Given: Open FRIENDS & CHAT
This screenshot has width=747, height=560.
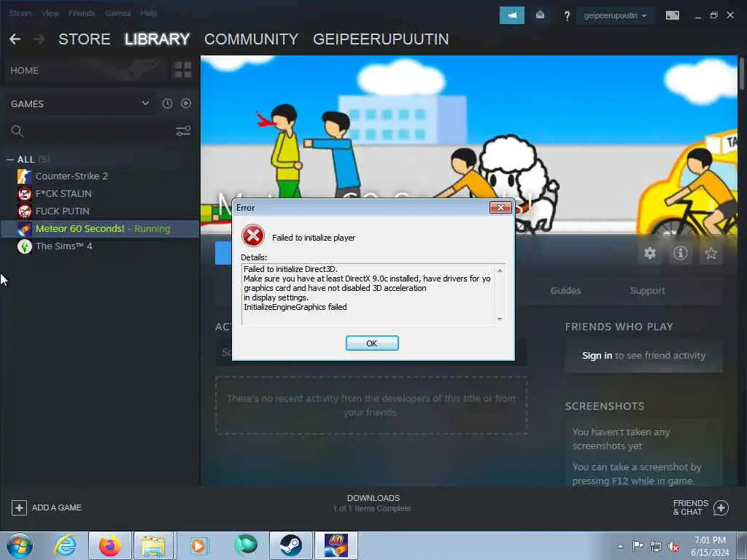Looking at the screenshot, I should [x=700, y=507].
